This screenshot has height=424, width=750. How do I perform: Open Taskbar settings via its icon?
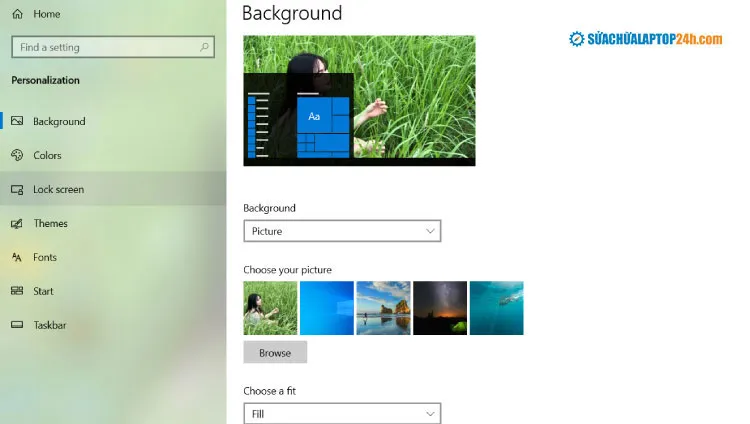(17, 325)
